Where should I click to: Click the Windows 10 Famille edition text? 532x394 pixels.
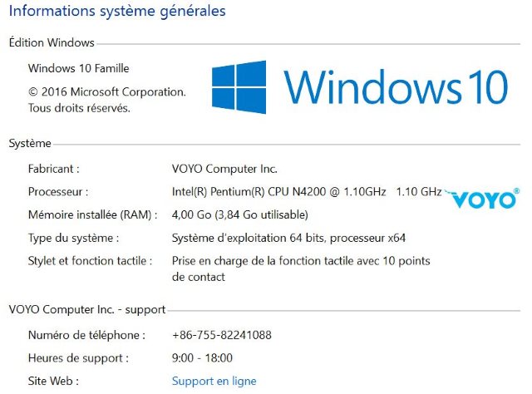78,68
